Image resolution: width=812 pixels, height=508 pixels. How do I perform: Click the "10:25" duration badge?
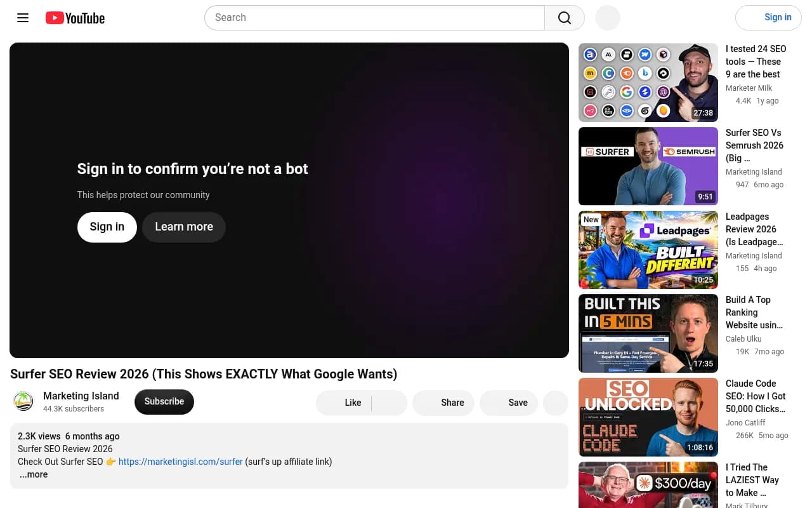[703, 280]
